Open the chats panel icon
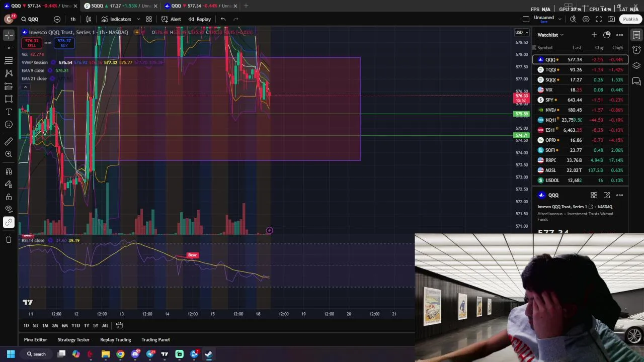 point(636,81)
